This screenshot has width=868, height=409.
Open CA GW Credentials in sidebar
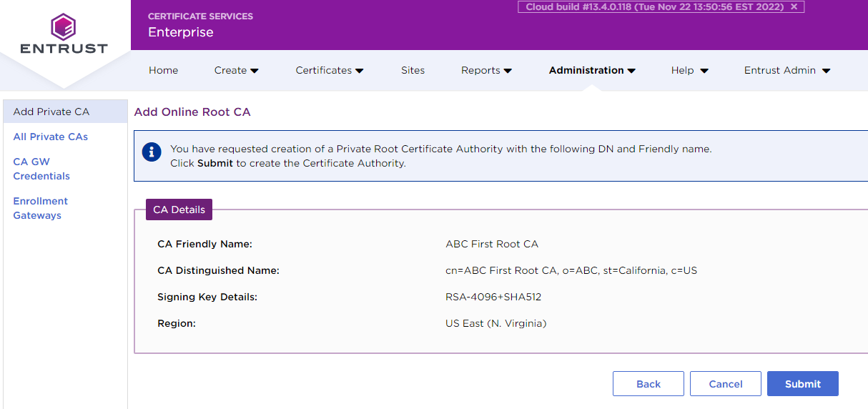tap(41, 169)
